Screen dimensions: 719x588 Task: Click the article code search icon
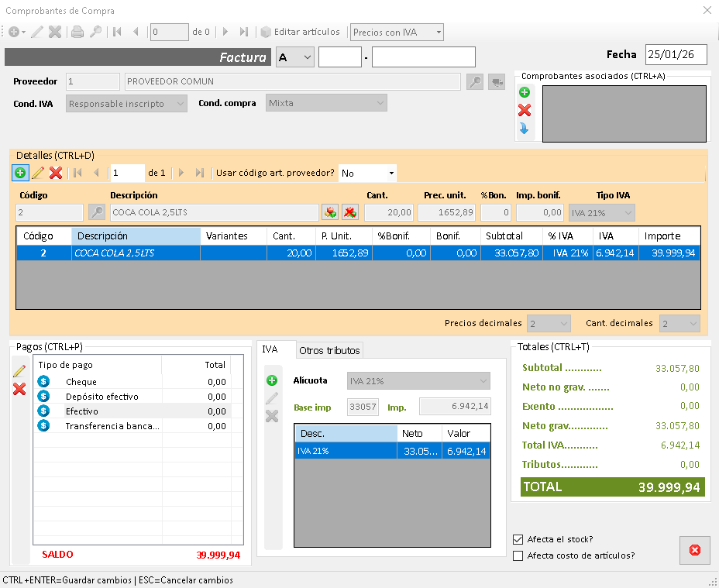97,212
